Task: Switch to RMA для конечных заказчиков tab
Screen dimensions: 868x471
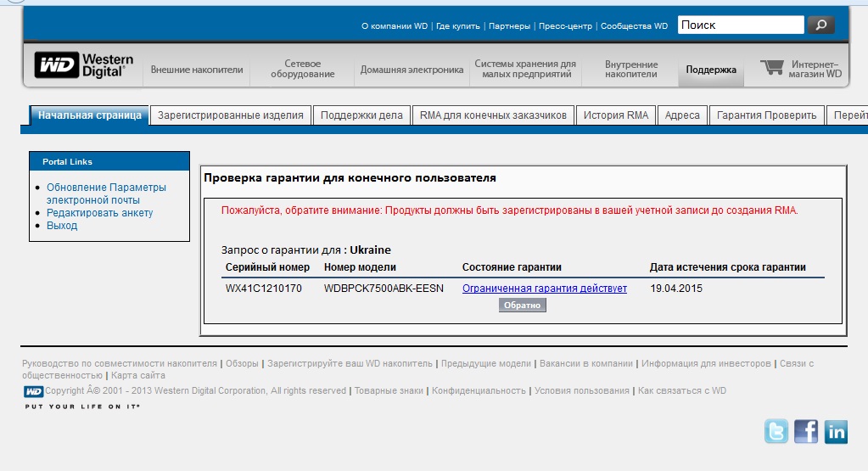Action: click(493, 115)
